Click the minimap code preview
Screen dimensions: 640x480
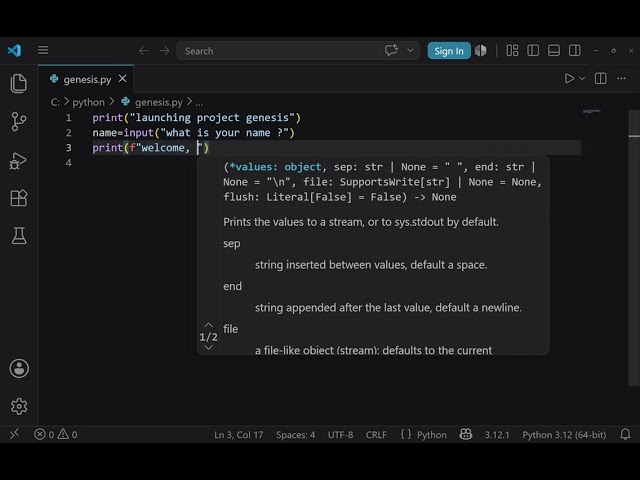(x=591, y=111)
